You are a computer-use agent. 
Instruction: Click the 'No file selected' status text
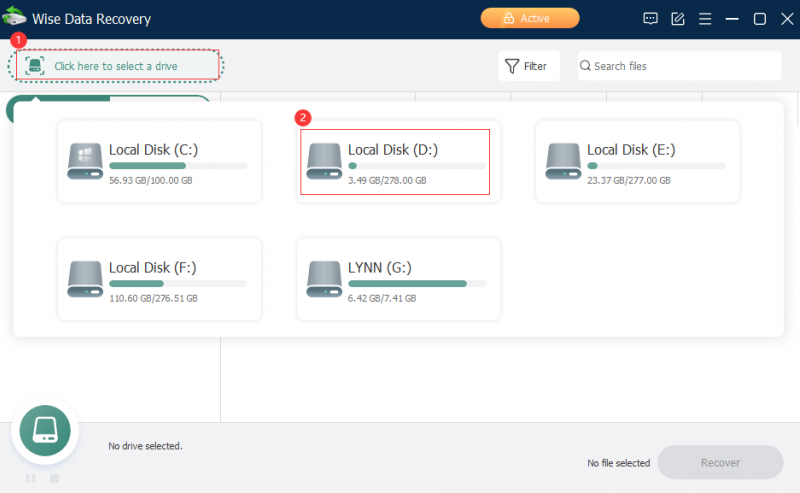(x=618, y=463)
